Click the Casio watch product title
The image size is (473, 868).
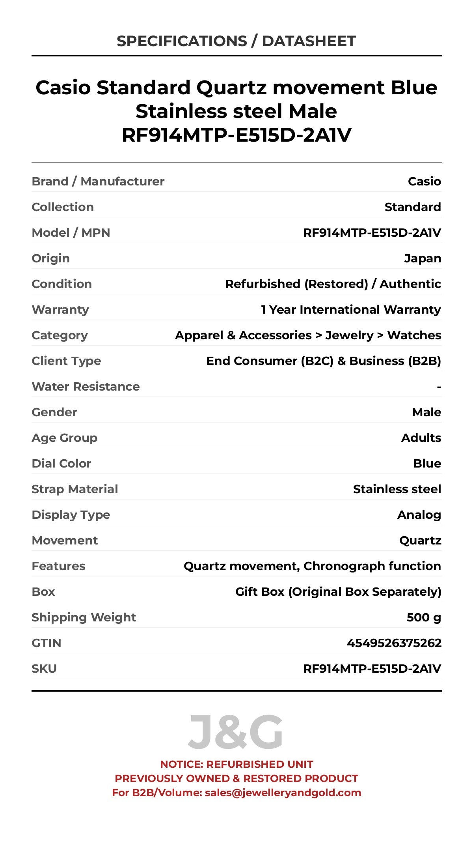pyautogui.click(x=236, y=111)
